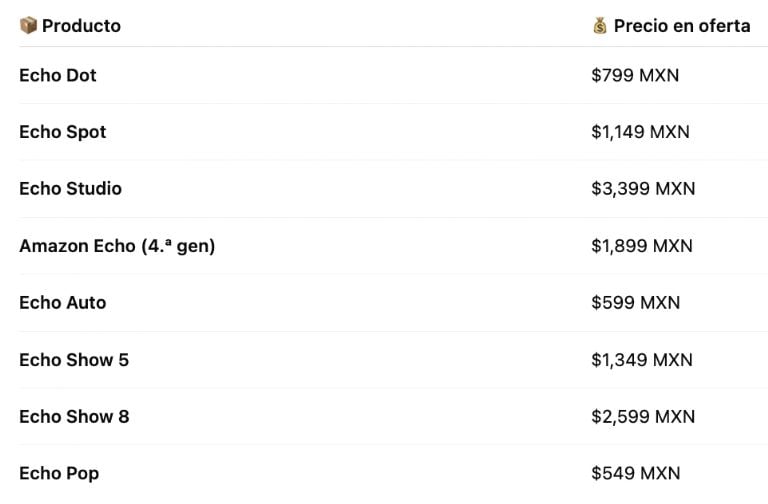768x504 pixels.
Task: Click the package box icon in header
Action: [28, 26]
